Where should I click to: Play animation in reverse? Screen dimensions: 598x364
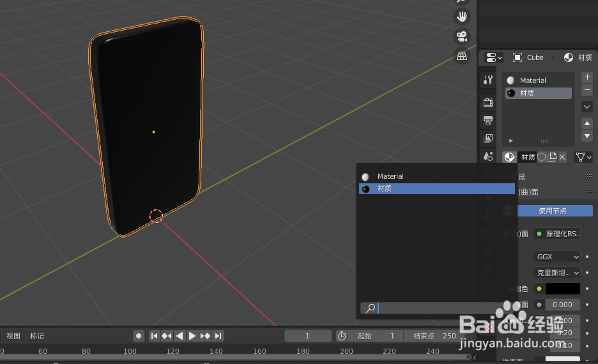[180, 336]
